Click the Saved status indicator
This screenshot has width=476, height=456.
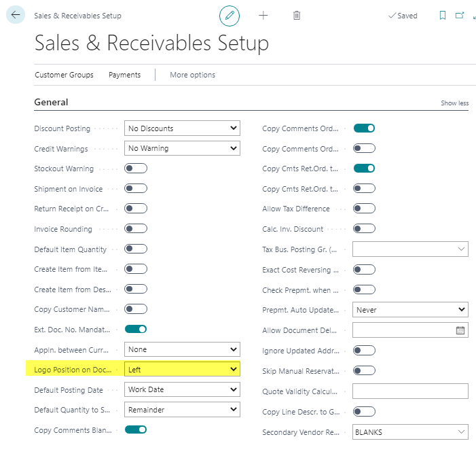pyautogui.click(x=403, y=16)
